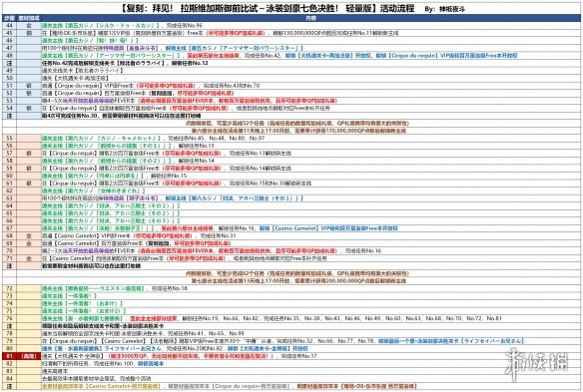Select the step number 76 cell

click(9, 318)
